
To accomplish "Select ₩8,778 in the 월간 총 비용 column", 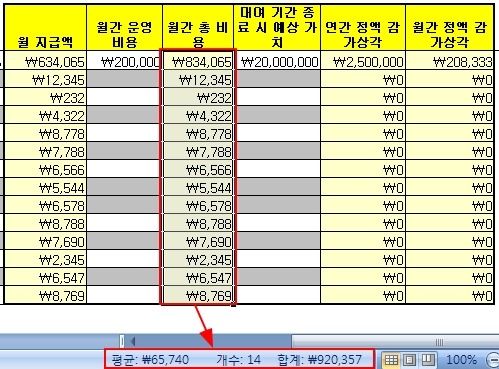I will pos(198,133).
